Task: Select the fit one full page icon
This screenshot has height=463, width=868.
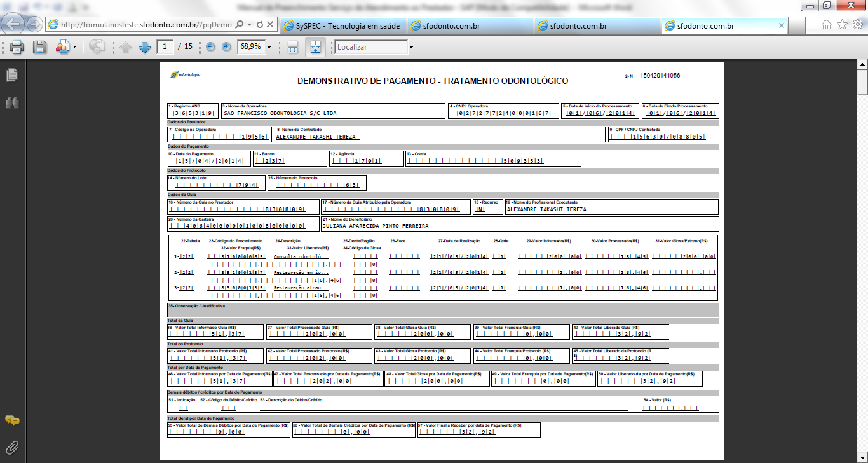Action: pyautogui.click(x=315, y=47)
